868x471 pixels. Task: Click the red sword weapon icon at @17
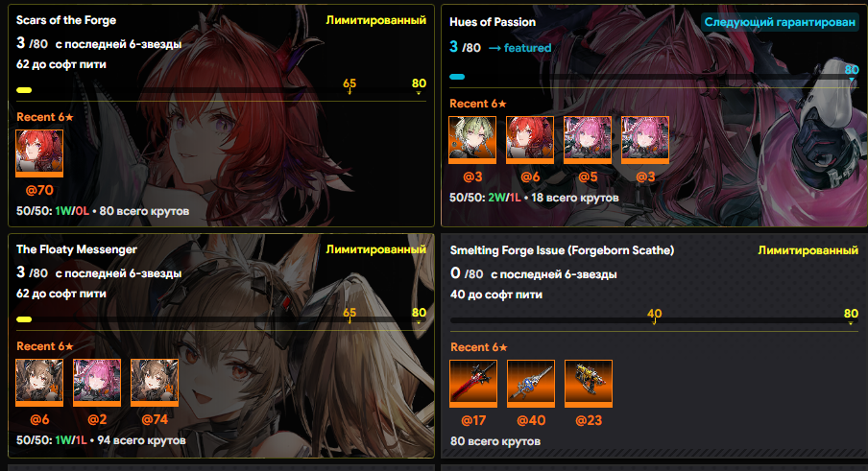tap(473, 384)
